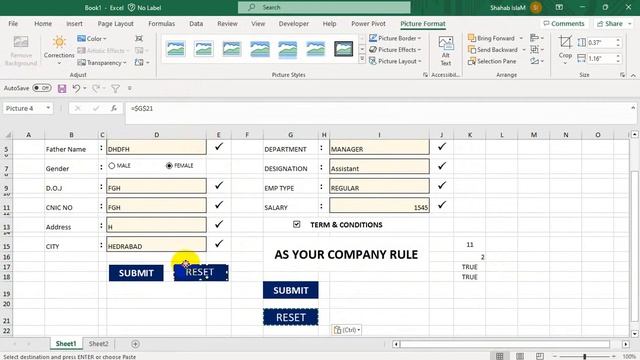
Task: Click the RESET button in column G
Action: (291, 317)
